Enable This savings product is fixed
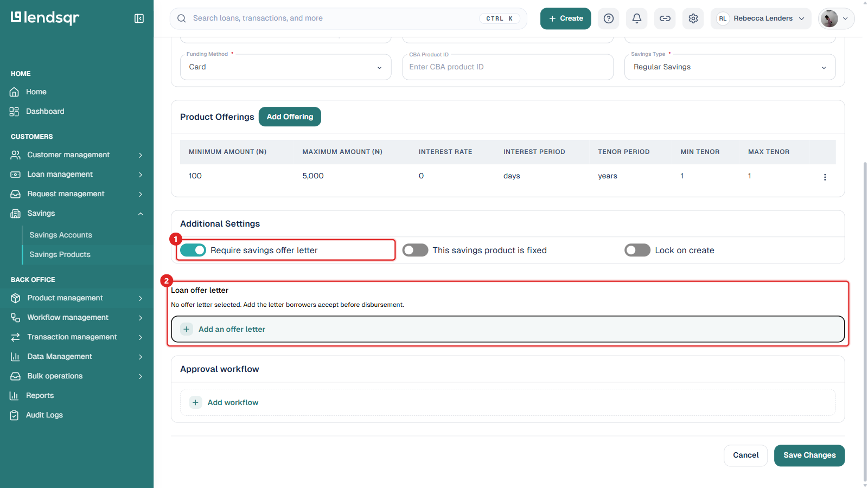 (x=416, y=250)
